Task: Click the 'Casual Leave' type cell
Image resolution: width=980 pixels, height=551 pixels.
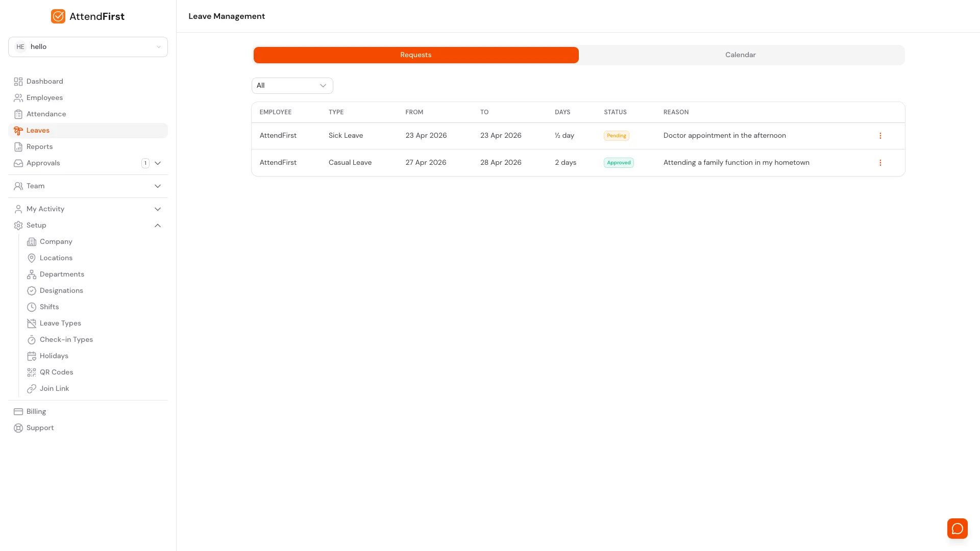Action: (350, 163)
